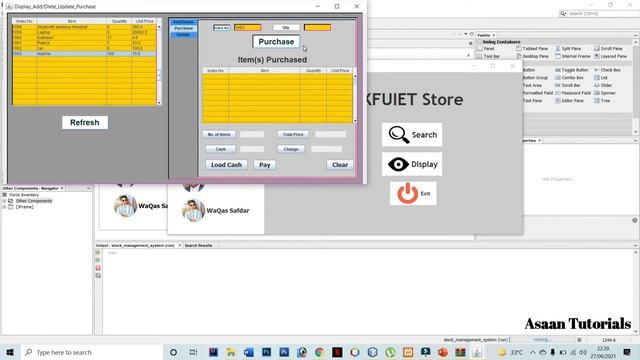640x360 pixels.
Task: Click the Palette panel scroll-down arrow
Action: click(x=636, y=131)
